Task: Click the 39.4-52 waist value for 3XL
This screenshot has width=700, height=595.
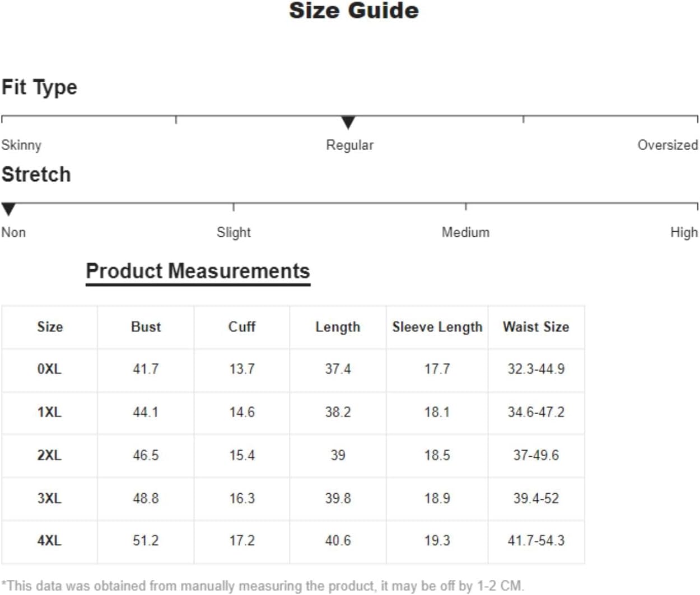Action: (x=536, y=499)
